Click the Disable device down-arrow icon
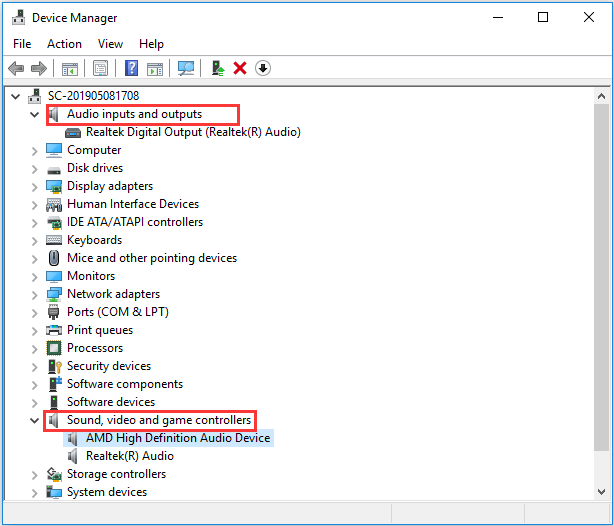This screenshot has width=614, height=526. pos(263,68)
